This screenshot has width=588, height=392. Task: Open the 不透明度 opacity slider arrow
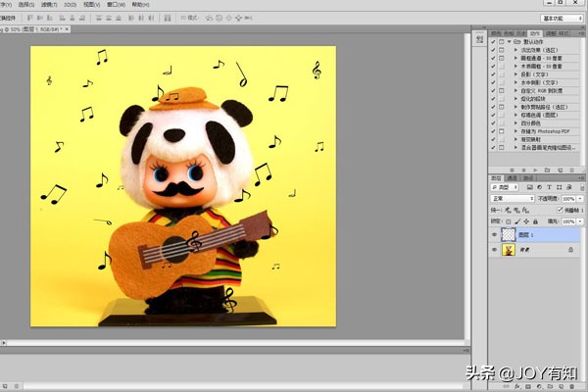tap(580, 198)
